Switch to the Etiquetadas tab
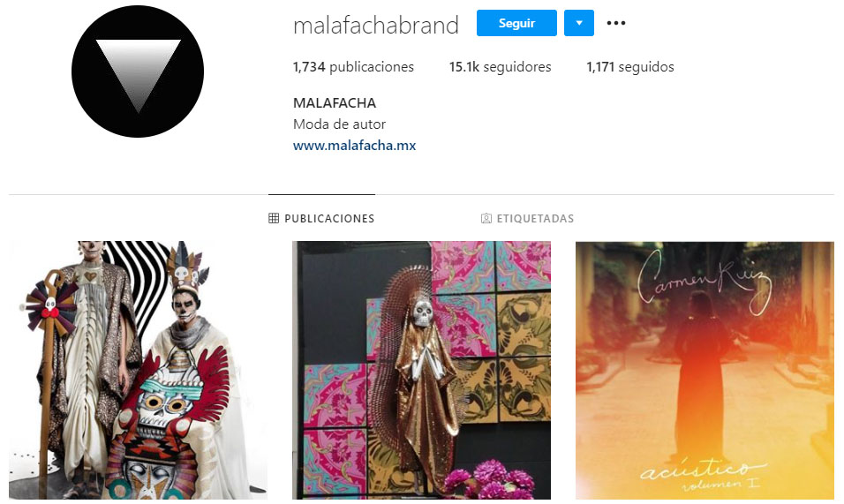The width and height of the screenshot is (844, 504). 528,218
